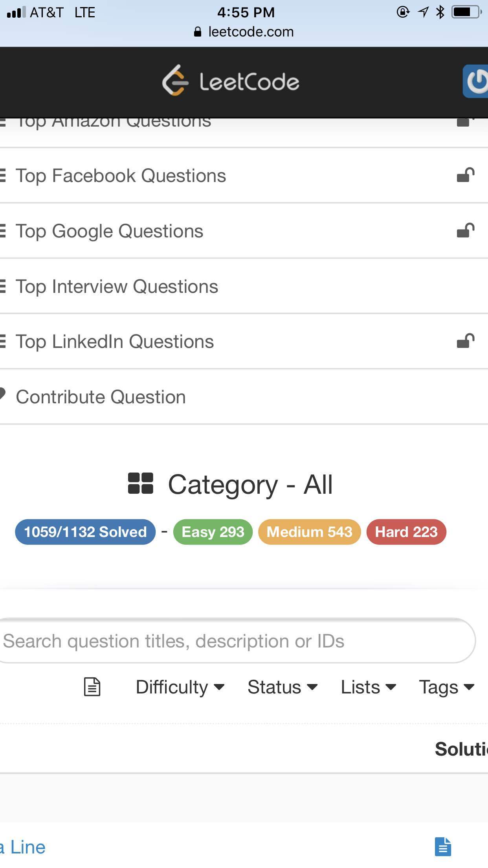Tap the lock icon by leetcode.com URL
The width and height of the screenshot is (488, 868).
click(x=198, y=32)
